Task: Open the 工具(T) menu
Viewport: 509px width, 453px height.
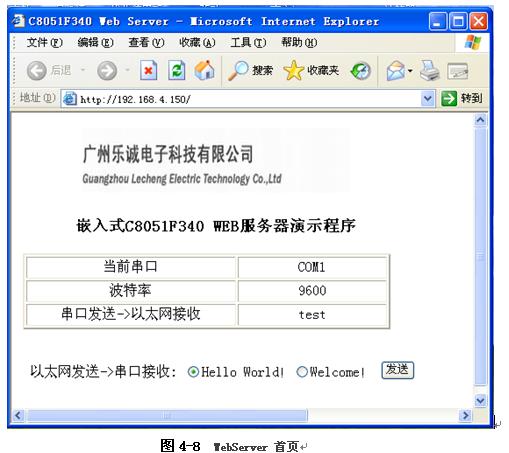Action: pos(248,43)
